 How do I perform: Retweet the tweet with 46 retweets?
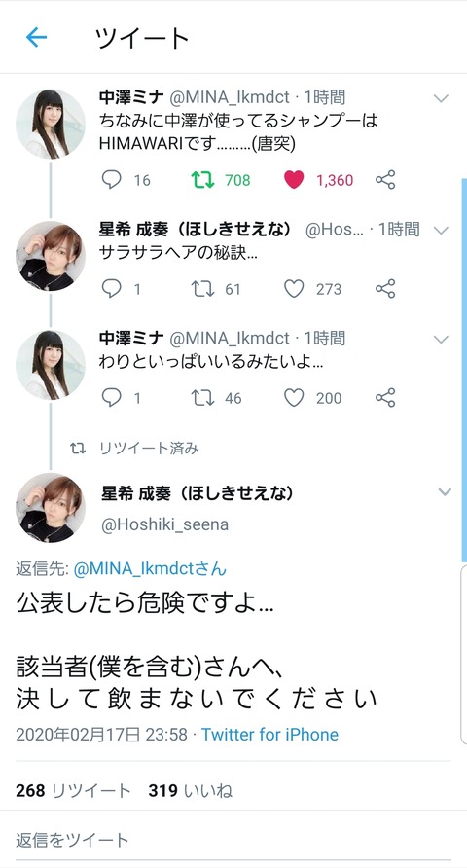tap(202, 398)
